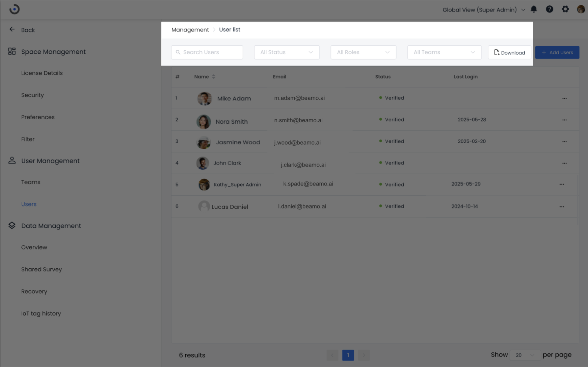Click Verified status for Mike Adam
The height and width of the screenshot is (367, 588).
(392, 98)
